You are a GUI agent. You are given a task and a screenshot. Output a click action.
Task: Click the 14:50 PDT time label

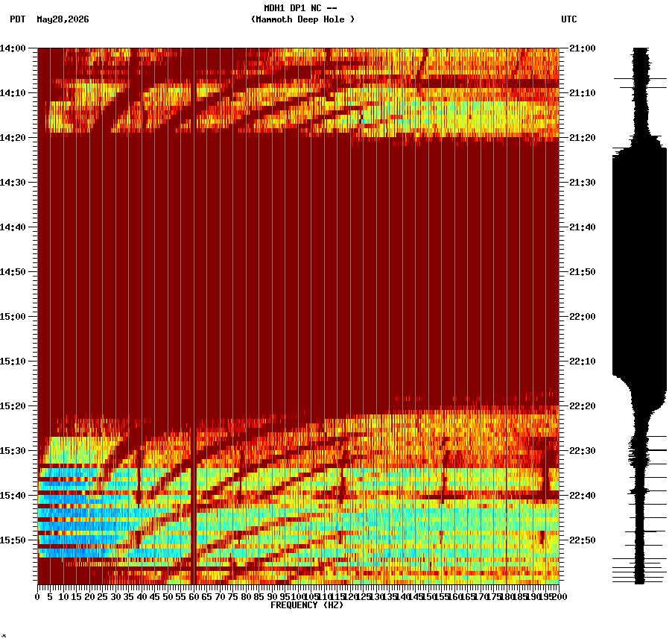pos(13,272)
